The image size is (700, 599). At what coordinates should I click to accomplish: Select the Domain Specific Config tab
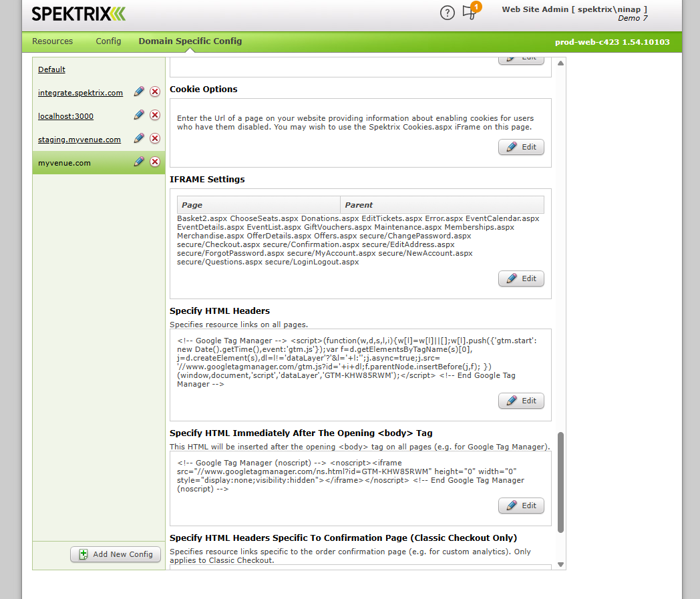[190, 41]
